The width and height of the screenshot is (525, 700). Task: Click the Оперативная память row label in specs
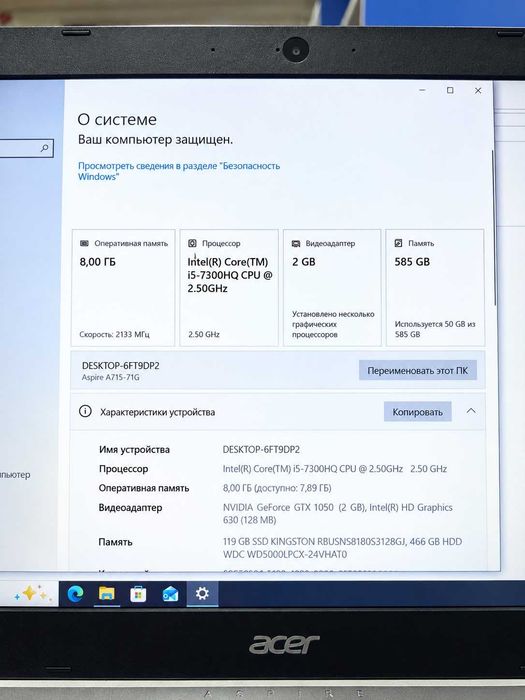tap(144, 488)
